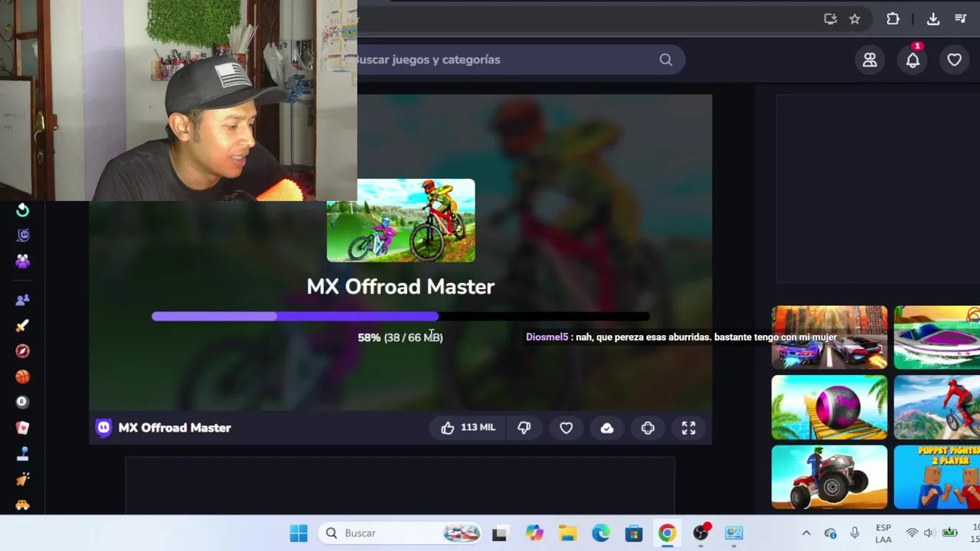
Task: Open the ATV quad bike game thumbnail
Action: click(x=829, y=478)
